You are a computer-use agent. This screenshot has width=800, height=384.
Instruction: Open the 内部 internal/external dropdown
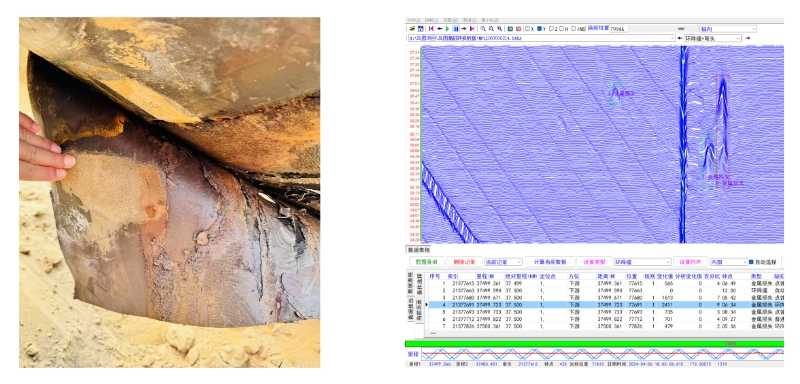(x=729, y=262)
